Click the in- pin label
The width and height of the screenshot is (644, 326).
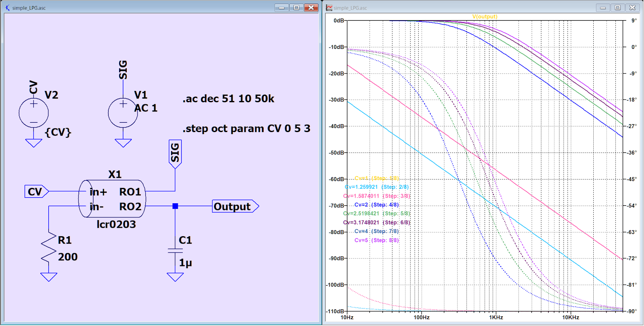pos(97,207)
